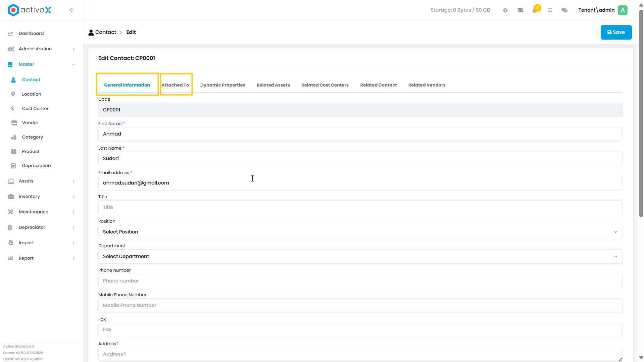644x362 pixels.
Task: Collapse the sidebar with double-chevron icon
Action: coord(71,10)
